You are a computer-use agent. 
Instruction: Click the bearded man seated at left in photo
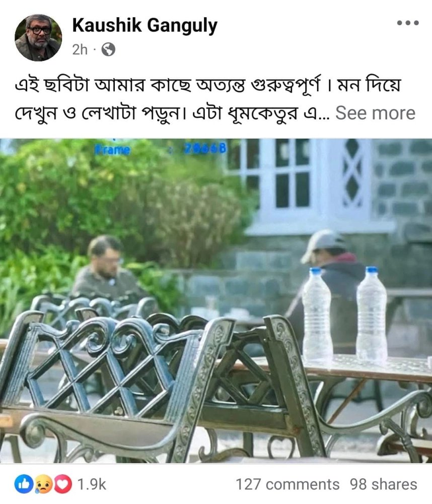coord(106,270)
